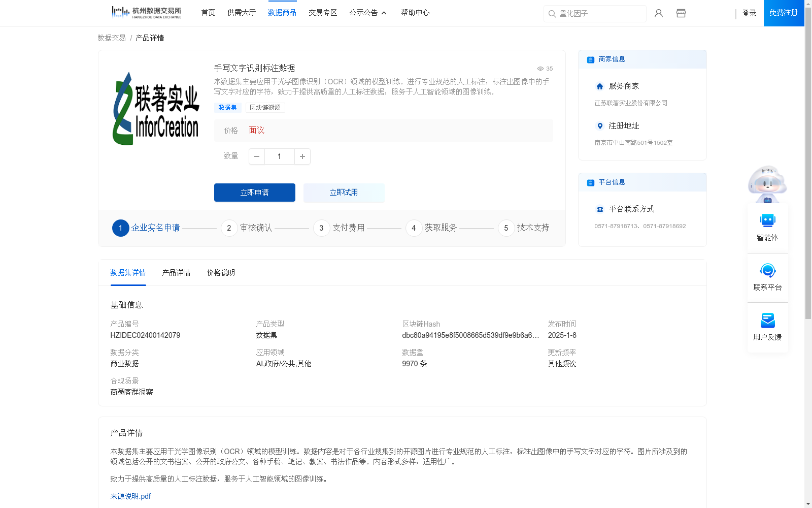This screenshot has height=508, width=812.
Task: Click product number HZIDEC02400142079
Action: point(145,335)
